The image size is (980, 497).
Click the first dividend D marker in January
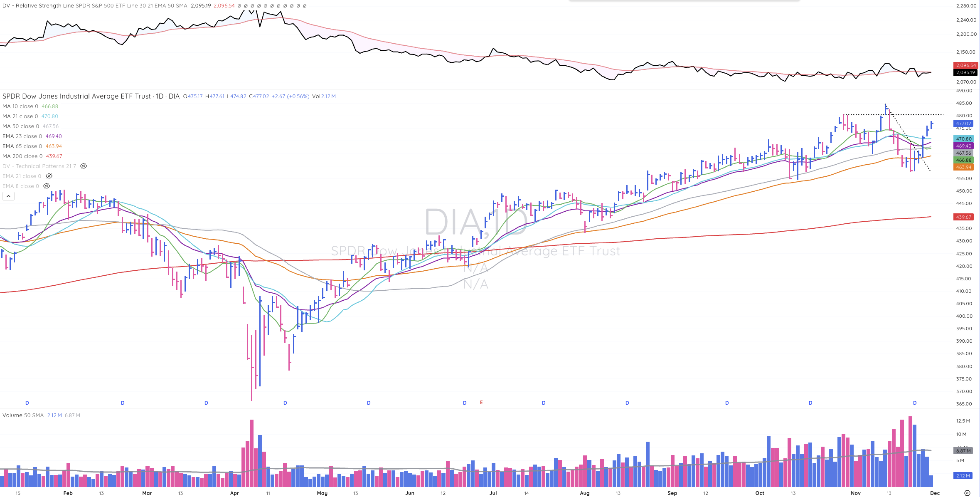coord(27,403)
